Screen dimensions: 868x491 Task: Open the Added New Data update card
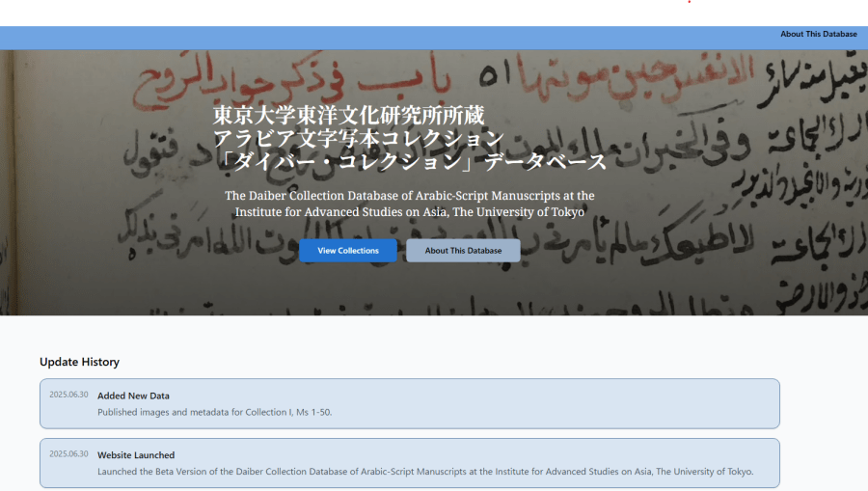click(x=410, y=403)
